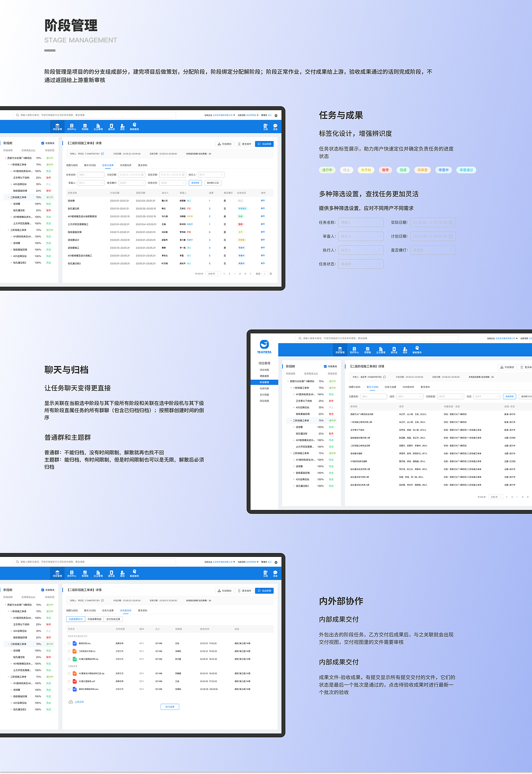Check the box for 二阶段设计文档.txt
This screenshot has height=774, width=532.
point(69,651)
